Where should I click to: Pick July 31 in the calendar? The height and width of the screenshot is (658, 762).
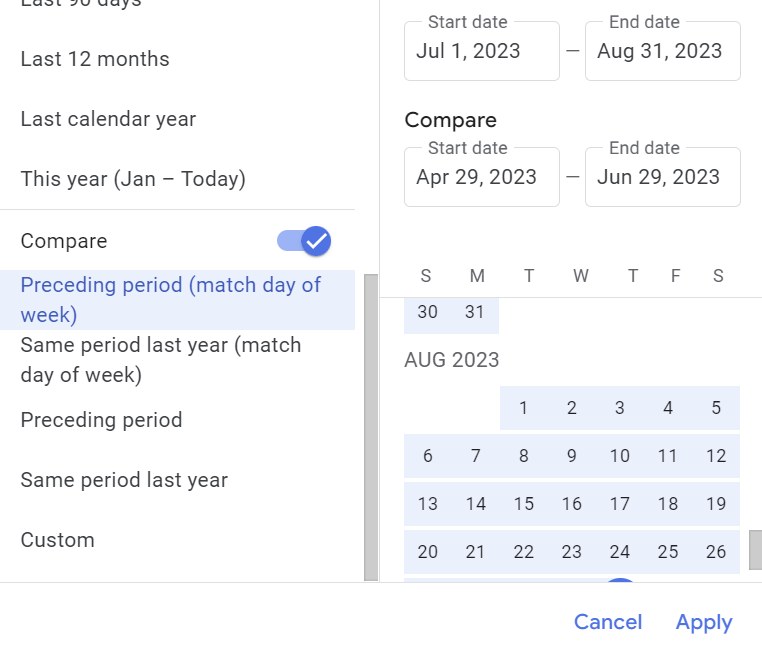click(475, 312)
